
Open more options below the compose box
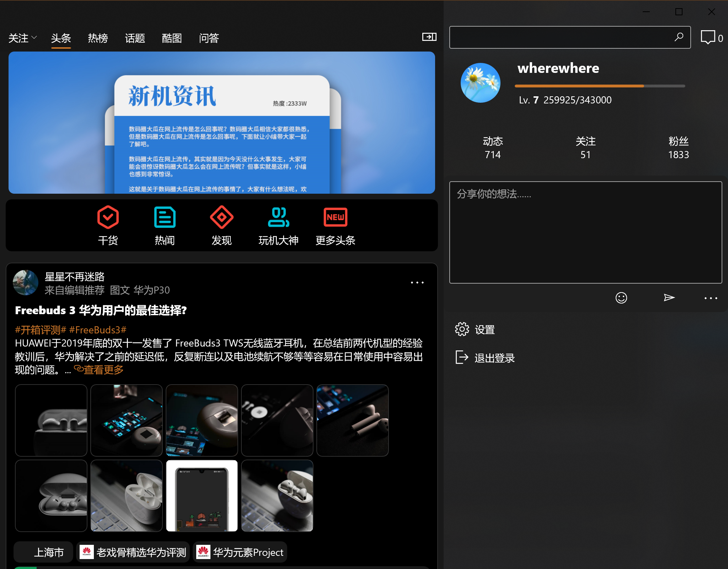click(711, 298)
